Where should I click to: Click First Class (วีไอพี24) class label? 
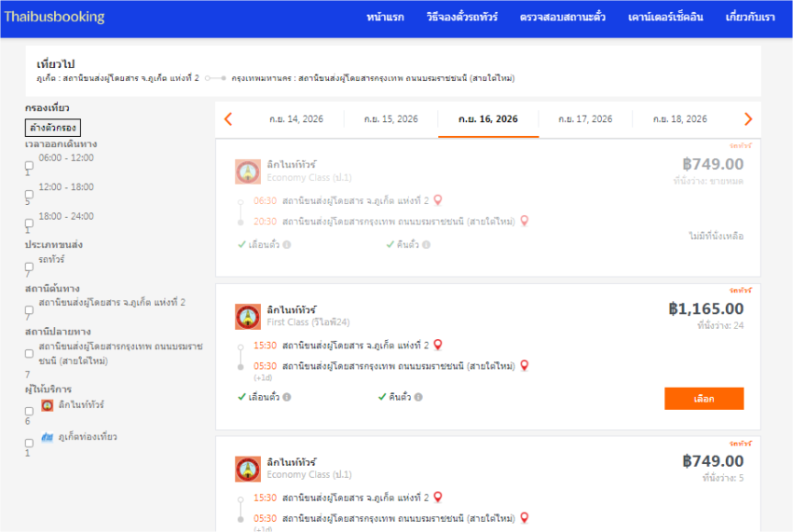pyautogui.click(x=308, y=322)
